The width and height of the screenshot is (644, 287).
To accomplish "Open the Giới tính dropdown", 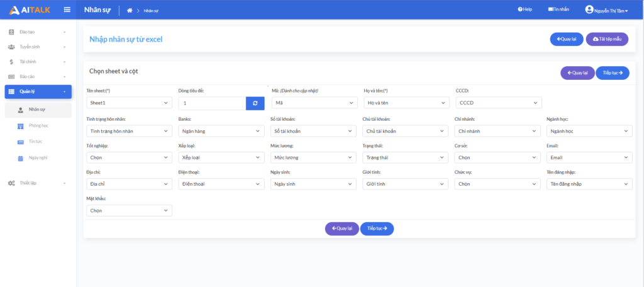I will tap(406, 184).
